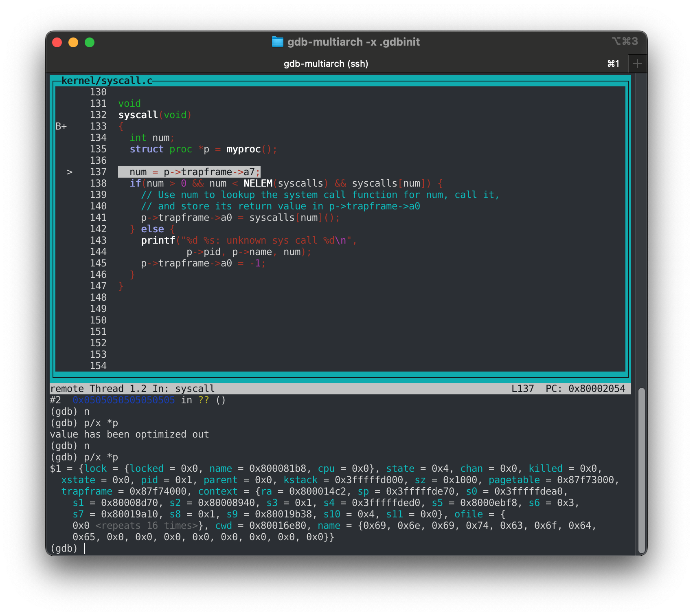
Task: Click line number 141 in the source pane
Action: pyautogui.click(x=98, y=218)
